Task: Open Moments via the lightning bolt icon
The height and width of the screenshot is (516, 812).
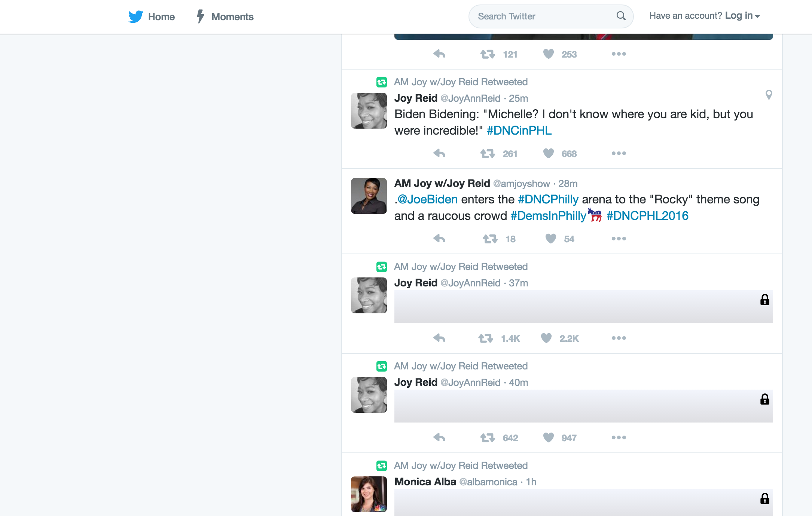Action: [x=201, y=16]
